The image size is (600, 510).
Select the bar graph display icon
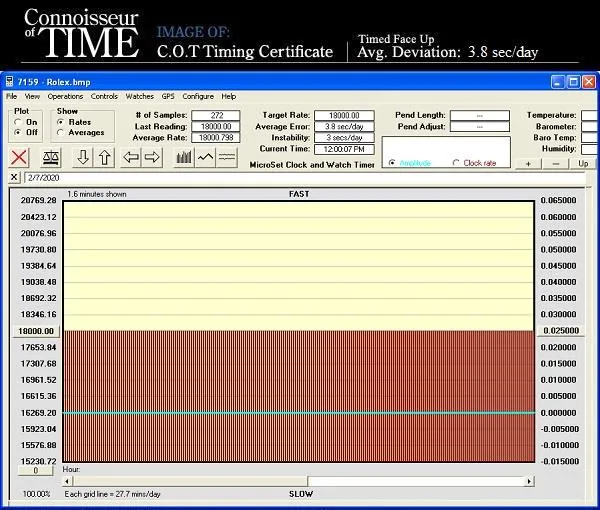pyautogui.click(x=184, y=157)
